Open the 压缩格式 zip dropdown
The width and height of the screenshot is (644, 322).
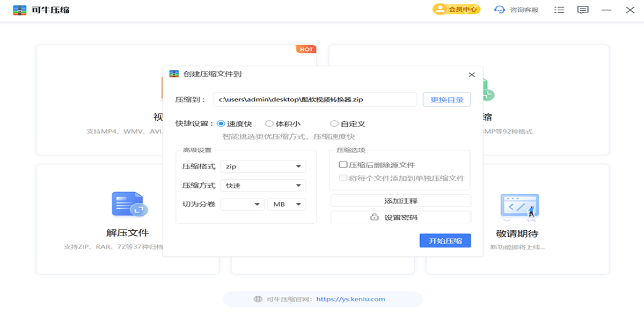click(263, 166)
